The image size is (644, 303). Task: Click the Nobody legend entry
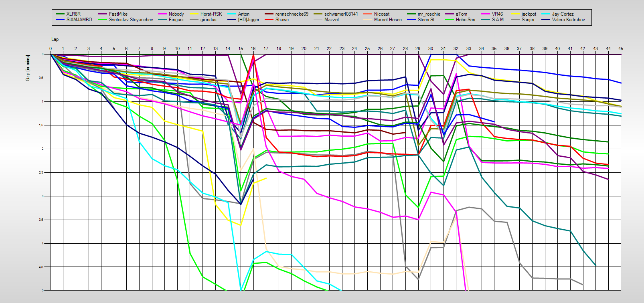pos(176,14)
